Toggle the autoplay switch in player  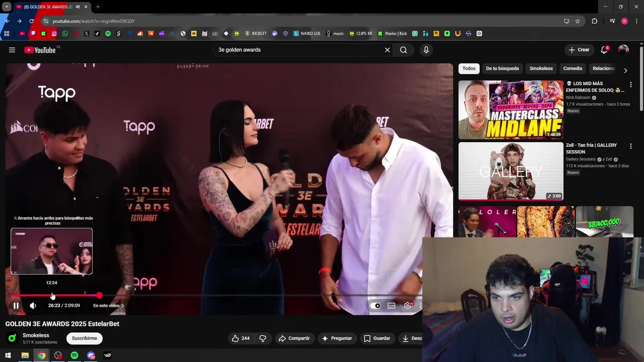[375, 306]
